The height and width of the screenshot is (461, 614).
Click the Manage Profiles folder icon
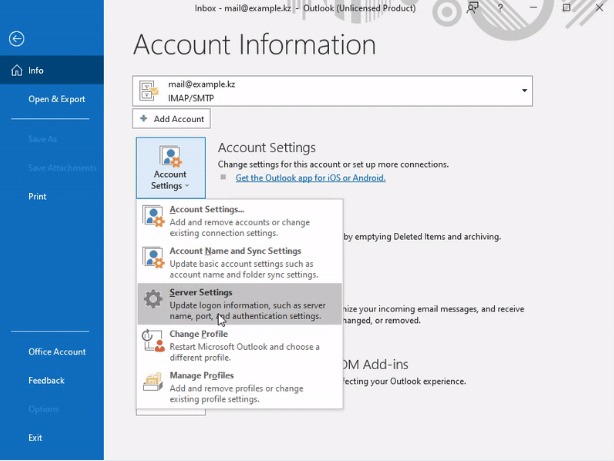pos(153,382)
